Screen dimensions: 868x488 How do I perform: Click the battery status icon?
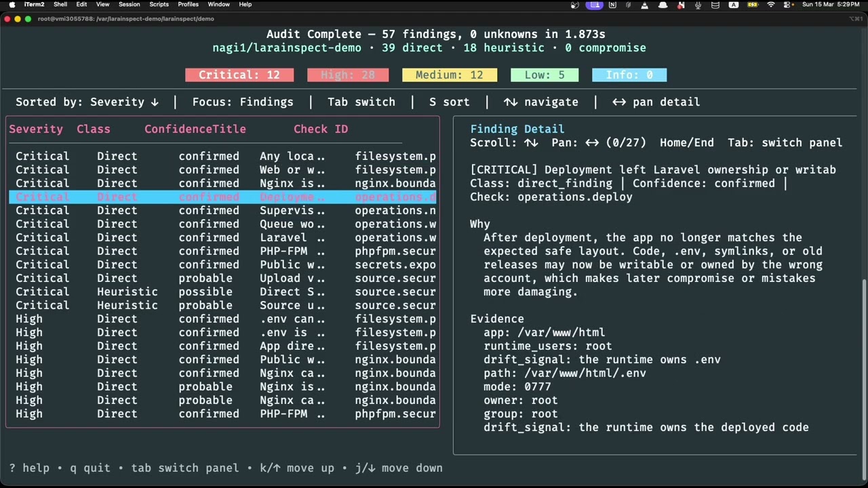(x=753, y=4)
